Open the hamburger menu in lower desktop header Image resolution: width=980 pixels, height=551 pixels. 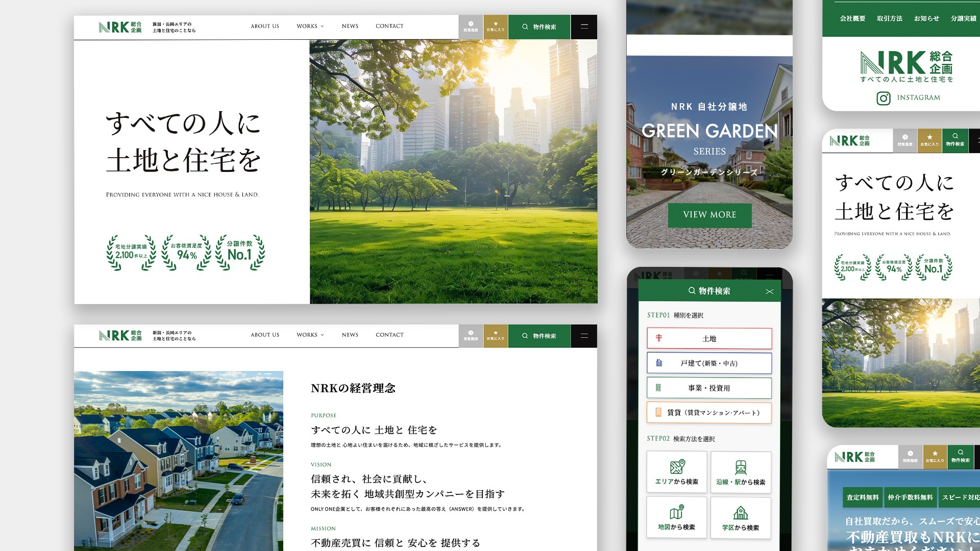coord(584,336)
